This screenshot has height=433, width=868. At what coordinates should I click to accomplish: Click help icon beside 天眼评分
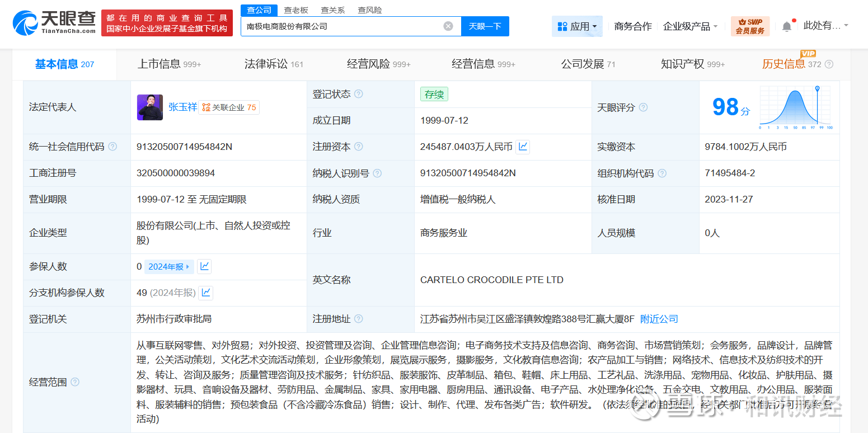pyautogui.click(x=644, y=107)
